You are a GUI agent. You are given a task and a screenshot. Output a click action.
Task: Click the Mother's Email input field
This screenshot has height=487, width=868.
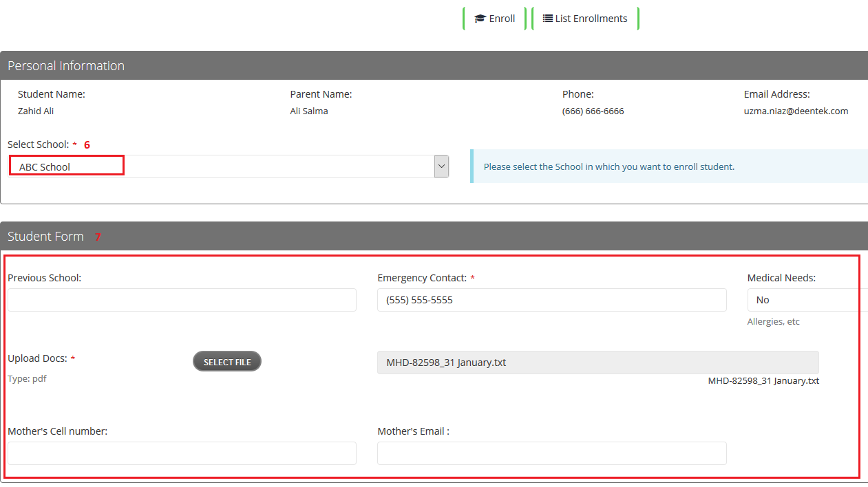click(x=552, y=453)
